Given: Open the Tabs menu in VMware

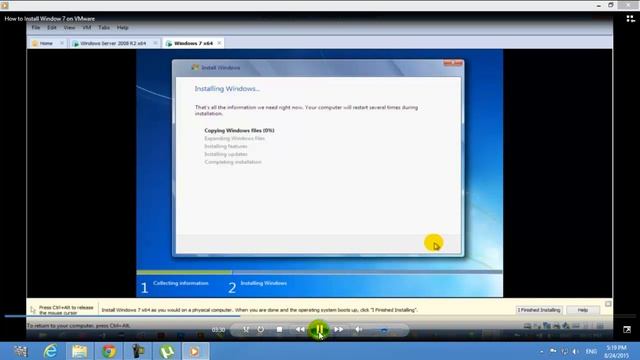Looking at the screenshot, I should pyautogui.click(x=104, y=28).
